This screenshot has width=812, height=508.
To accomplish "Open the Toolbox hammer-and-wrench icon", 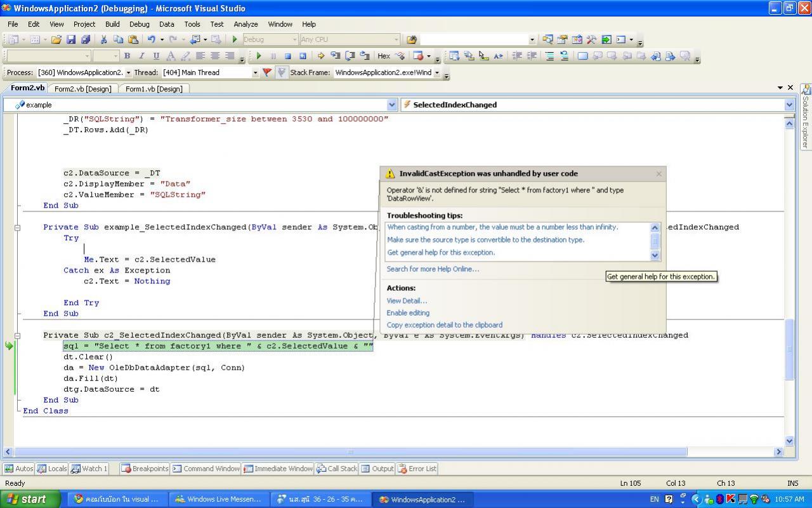I will (x=592, y=39).
